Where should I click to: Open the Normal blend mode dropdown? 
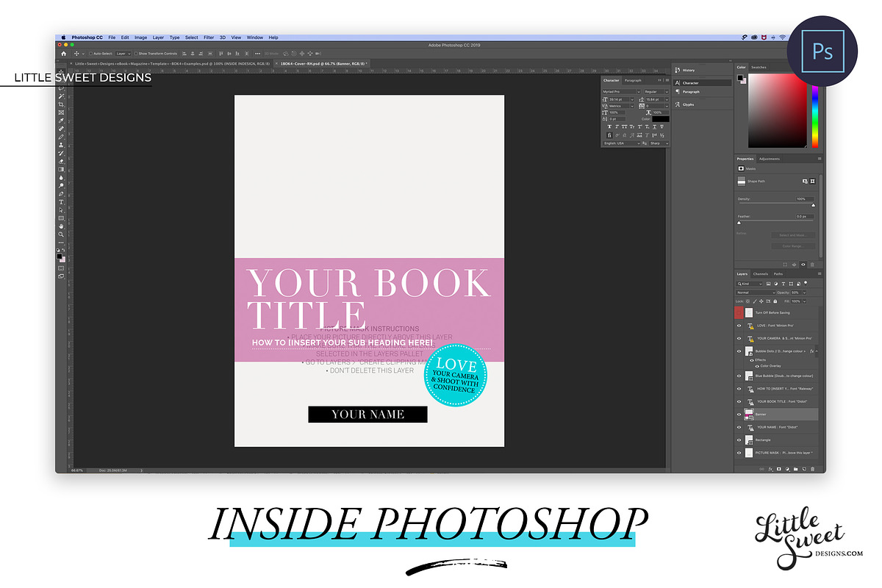754,293
